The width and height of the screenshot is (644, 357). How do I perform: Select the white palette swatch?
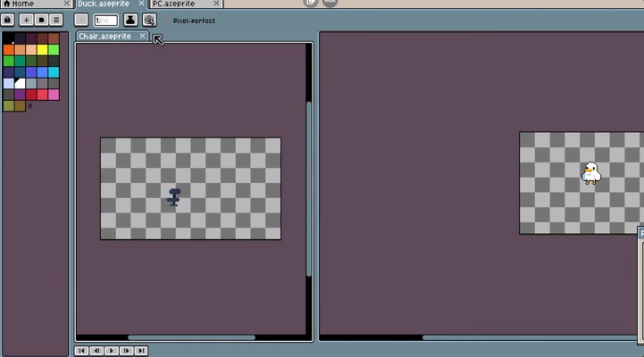coord(20,83)
